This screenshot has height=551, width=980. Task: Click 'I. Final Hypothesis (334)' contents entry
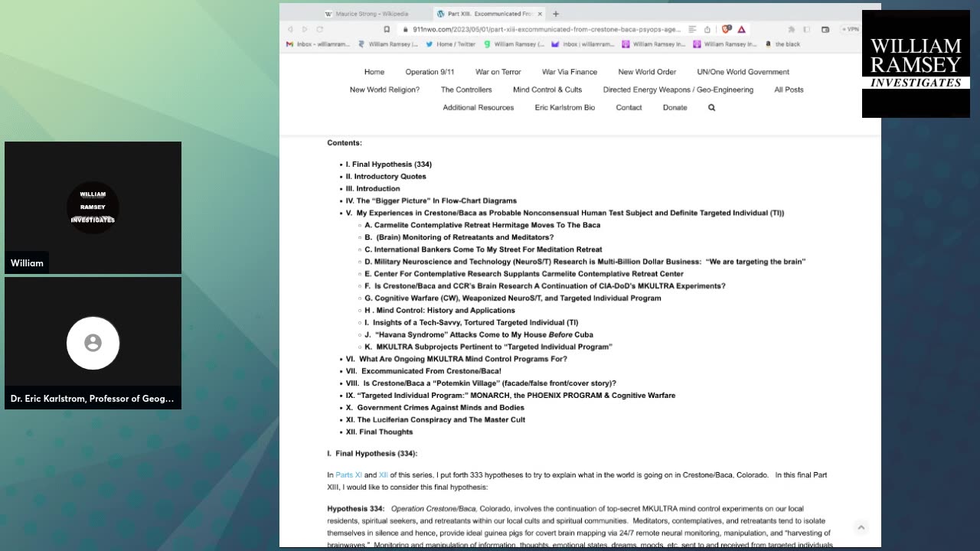[388, 165]
